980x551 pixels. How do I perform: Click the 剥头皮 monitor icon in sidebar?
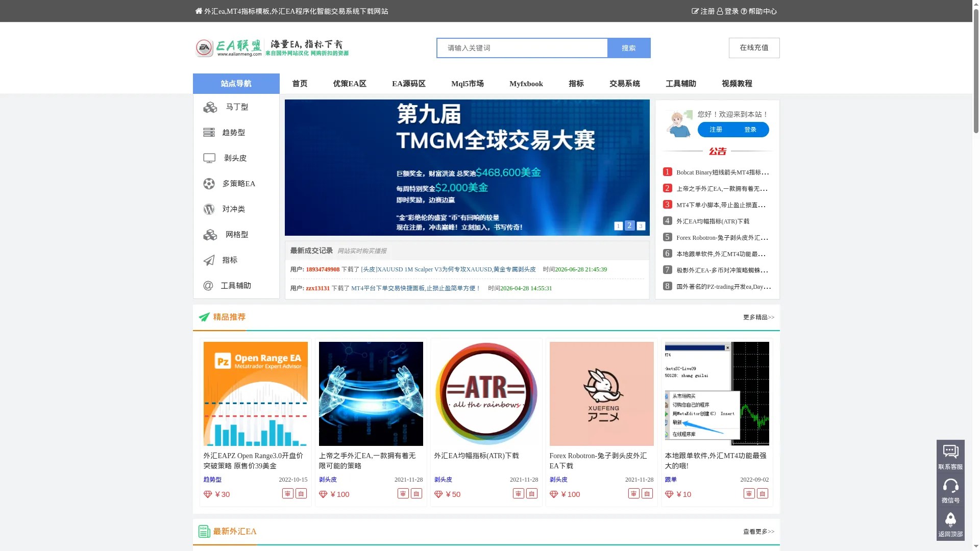click(x=209, y=158)
